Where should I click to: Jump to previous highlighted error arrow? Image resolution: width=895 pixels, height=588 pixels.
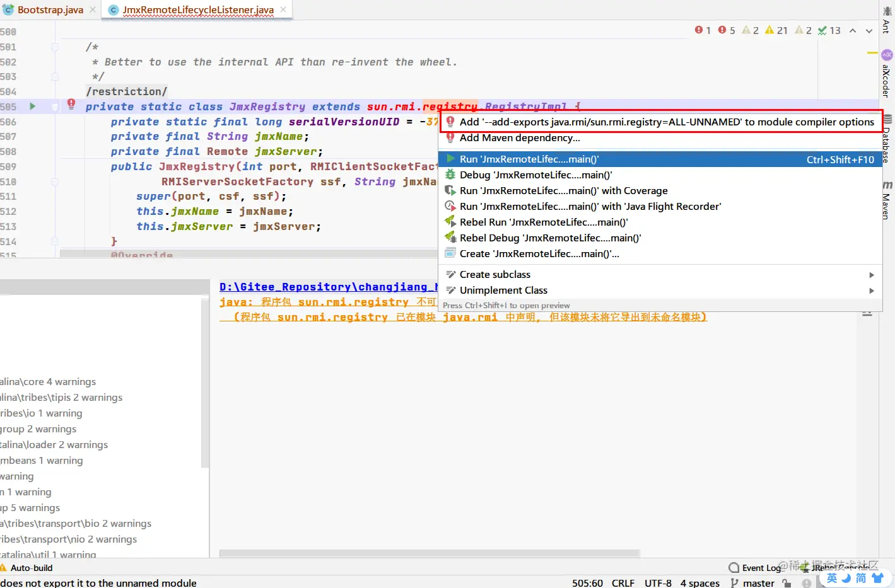tap(853, 30)
